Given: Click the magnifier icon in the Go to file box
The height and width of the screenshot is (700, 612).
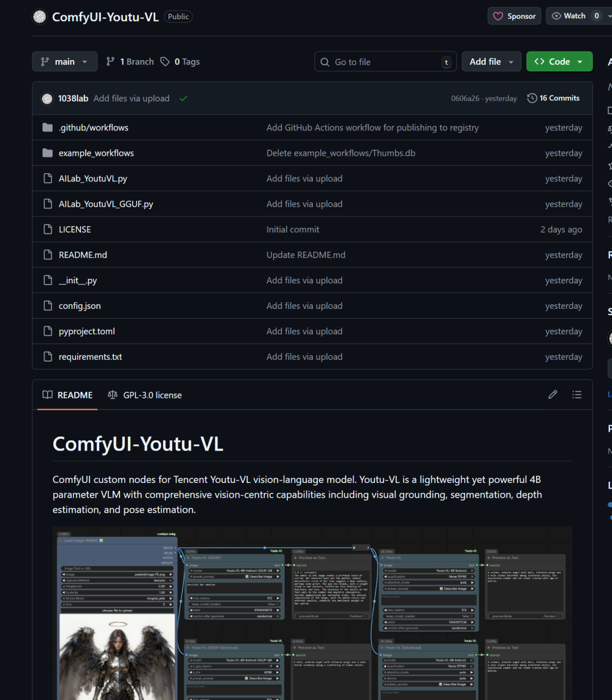Looking at the screenshot, I should click(325, 62).
